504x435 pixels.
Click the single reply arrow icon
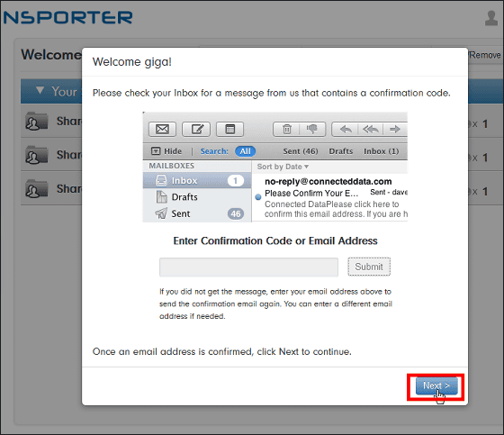coord(346,130)
